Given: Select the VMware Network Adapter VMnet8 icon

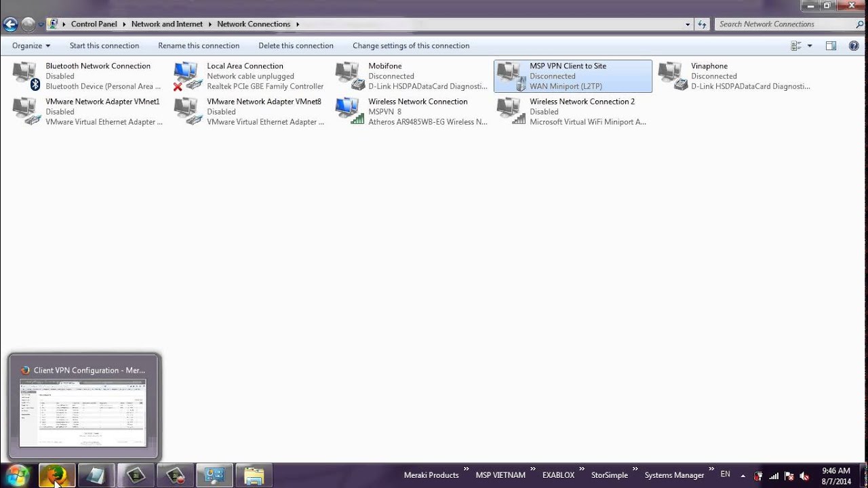Looking at the screenshot, I should point(189,111).
